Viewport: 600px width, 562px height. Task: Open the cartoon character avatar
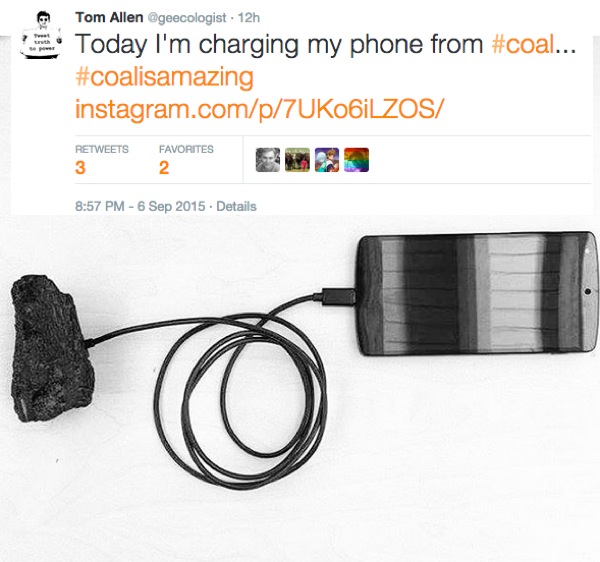[x=327, y=160]
